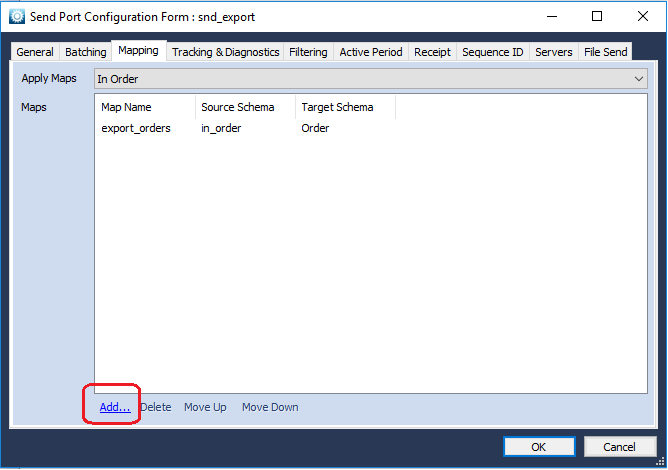Switch to the Receipt tab
The width and height of the screenshot is (668, 470).
(x=432, y=52)
